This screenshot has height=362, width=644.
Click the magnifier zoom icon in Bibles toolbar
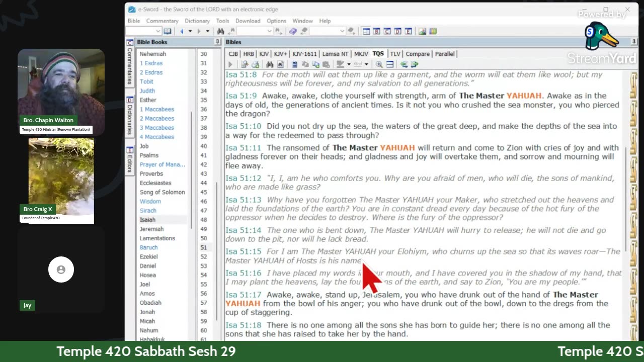pyautogui.click(x=379, y=64)
